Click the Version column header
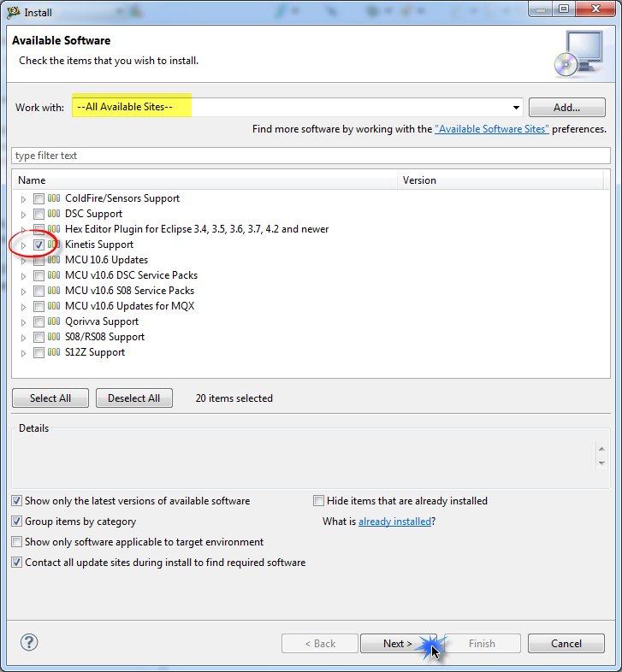622x672 pixels. (x=501, y=180)
